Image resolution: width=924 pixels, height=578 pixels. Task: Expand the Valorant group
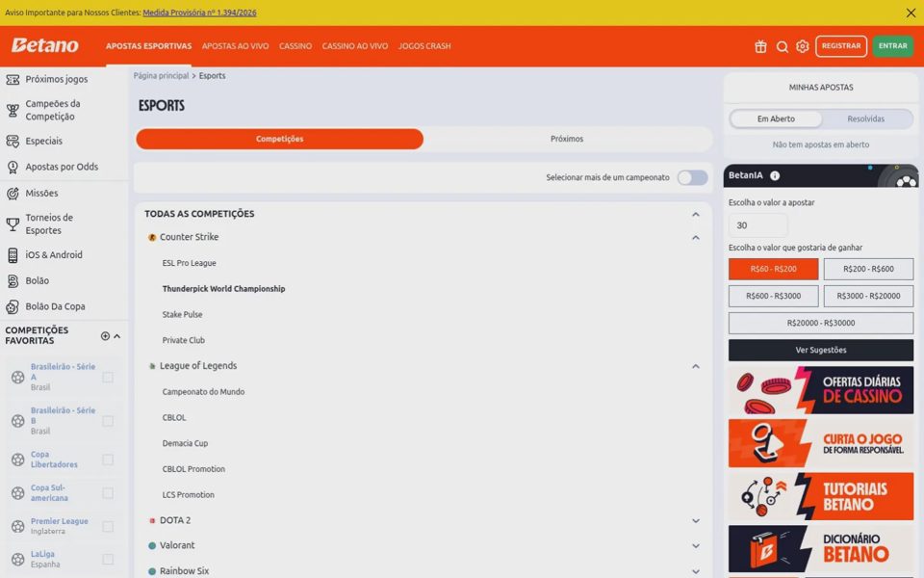click(x=695, y=546)
